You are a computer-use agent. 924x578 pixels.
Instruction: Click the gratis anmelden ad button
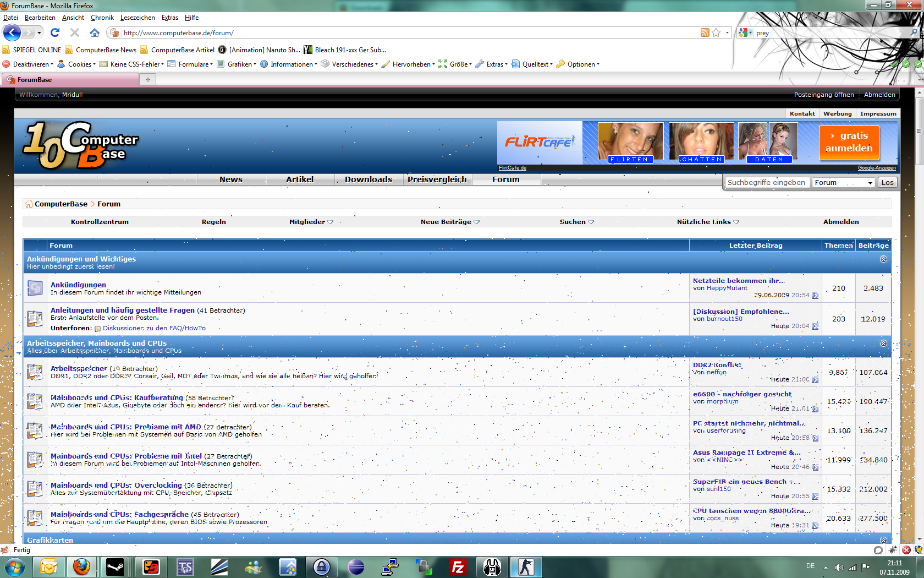[x=849, y=142]
